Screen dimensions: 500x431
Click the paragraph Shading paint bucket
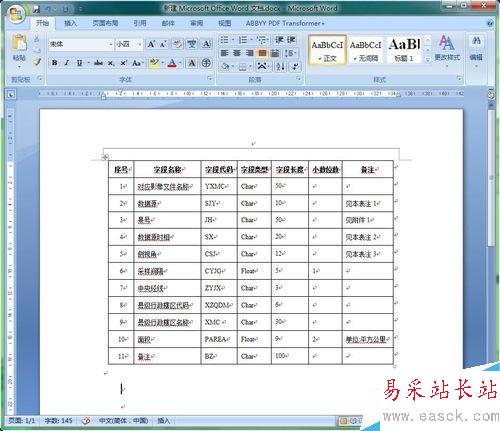coord(225,66)
